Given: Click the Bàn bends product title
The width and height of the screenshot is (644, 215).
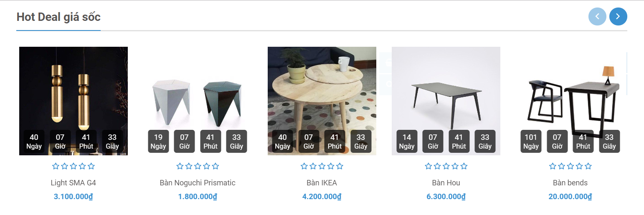Looking at the screenshot, I should click(x=570, y=183).
